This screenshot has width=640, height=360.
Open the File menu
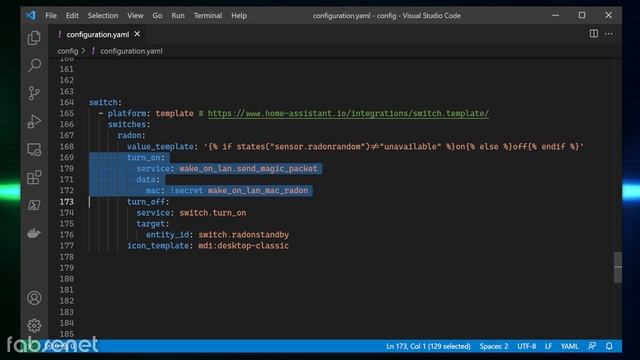coord(51,16)
